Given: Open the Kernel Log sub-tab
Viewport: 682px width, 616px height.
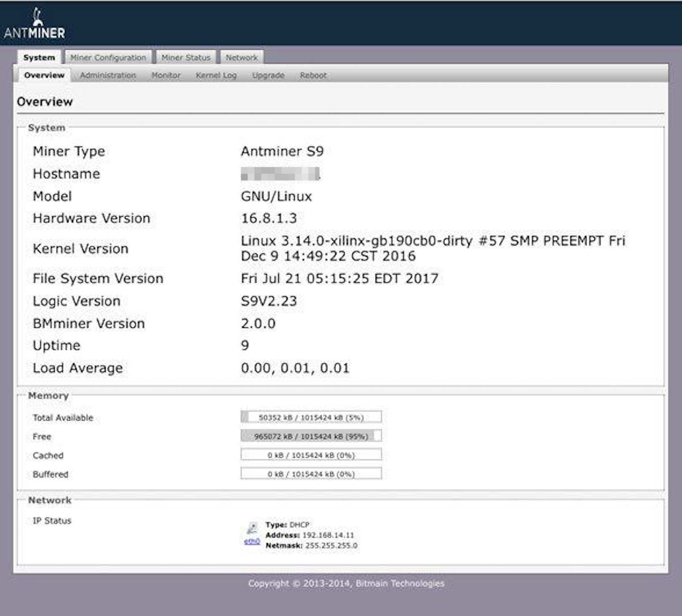Looking at the screenshot, I should coord(216,75).
